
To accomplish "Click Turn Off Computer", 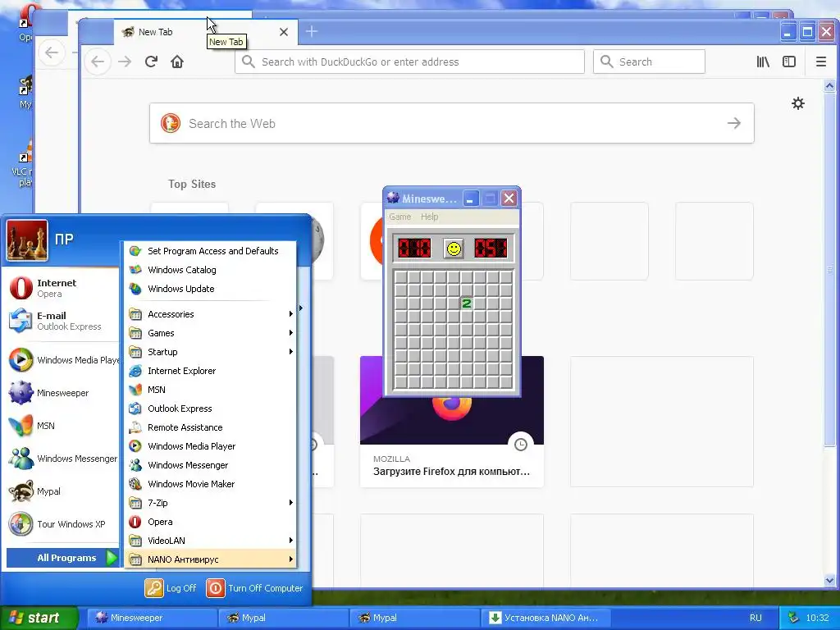I will (x=254, y=588).
